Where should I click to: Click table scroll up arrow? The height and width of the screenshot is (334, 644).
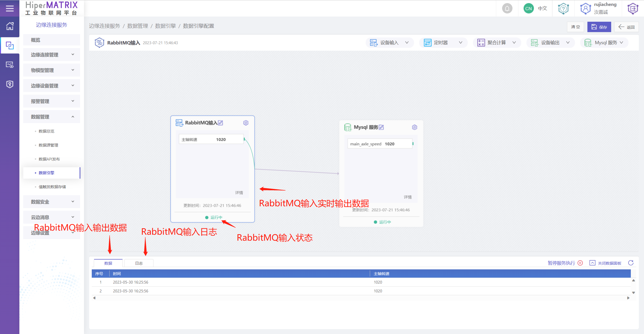[x=633, y=280]
